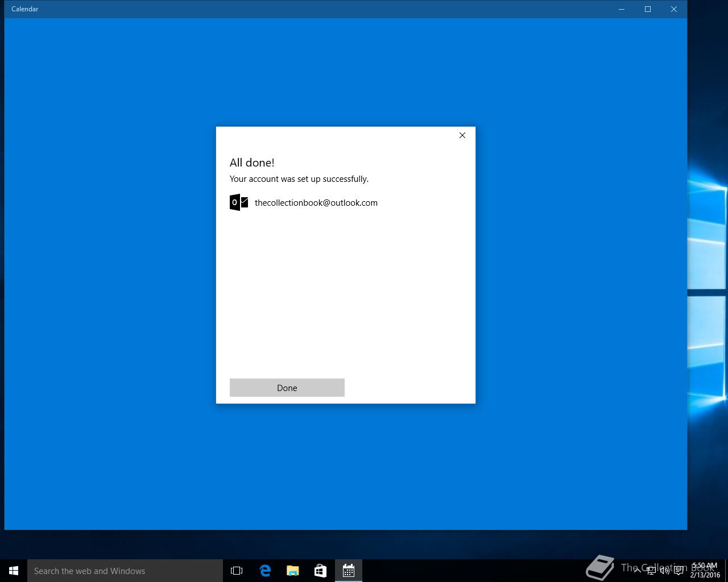Show hidden tray icons chevron
Viewport: 728px width, 582px height.
(x=638, y=571)
